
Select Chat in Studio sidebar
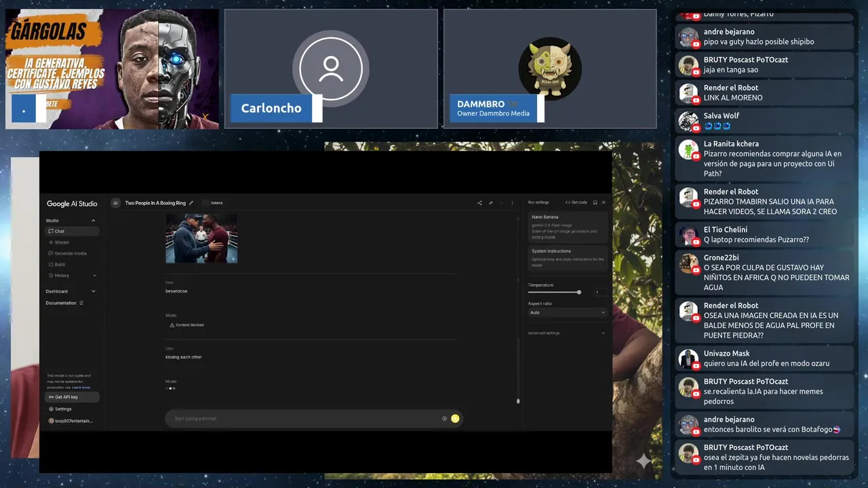(x=72, y=231)
